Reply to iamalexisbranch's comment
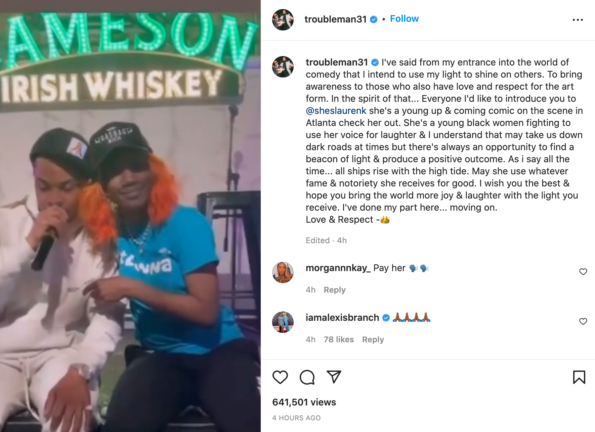The width and height of the screenshot is (595, 432). 373,339
